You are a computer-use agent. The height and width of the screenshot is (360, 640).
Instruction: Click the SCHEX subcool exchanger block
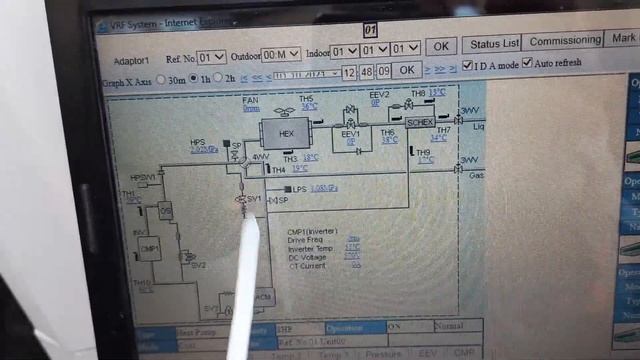(x=420, y=122)
